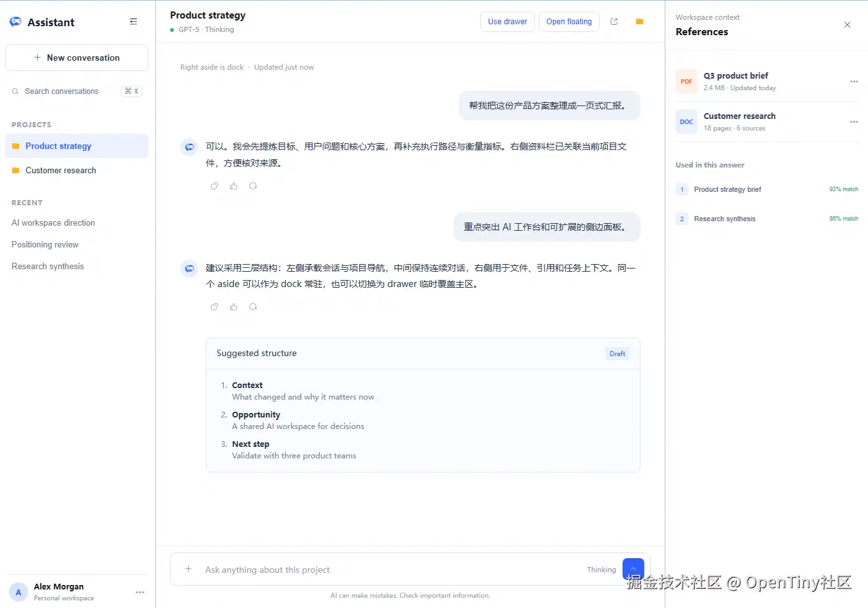The height and width of the screenshot is (608, 868).
Task: Click the Product strategy conversation title
Action: pyautogui.click(x=208, y=15)
